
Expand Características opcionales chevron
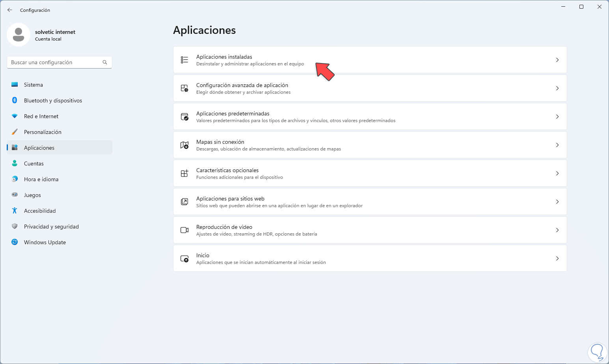coord(557,173)
